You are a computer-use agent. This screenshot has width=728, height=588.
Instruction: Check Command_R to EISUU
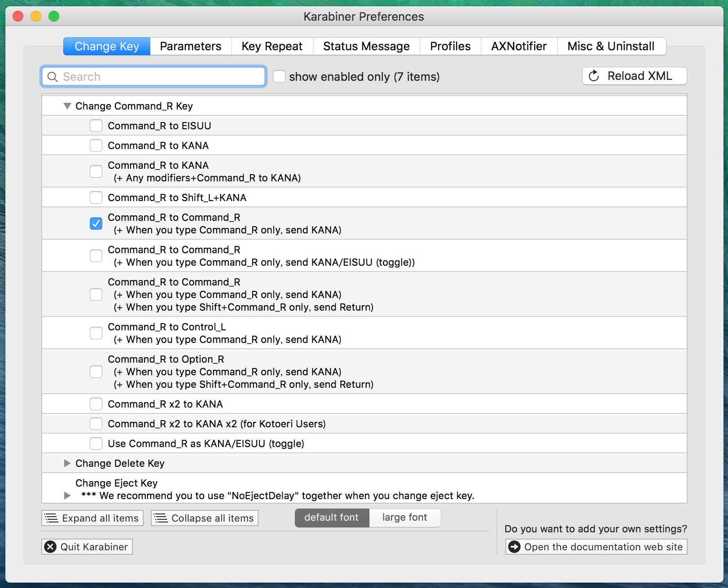click(x=96, y=126)
